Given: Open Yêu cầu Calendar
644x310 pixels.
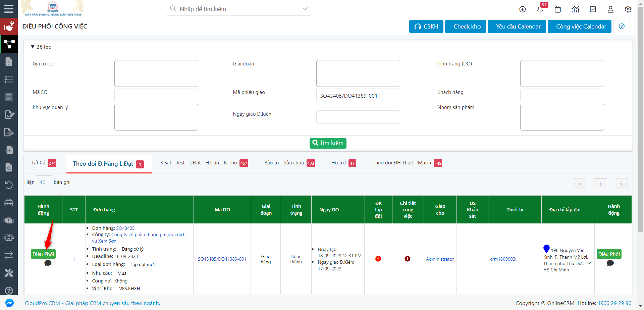Looking at the screenshot, I should click(517, 27).
